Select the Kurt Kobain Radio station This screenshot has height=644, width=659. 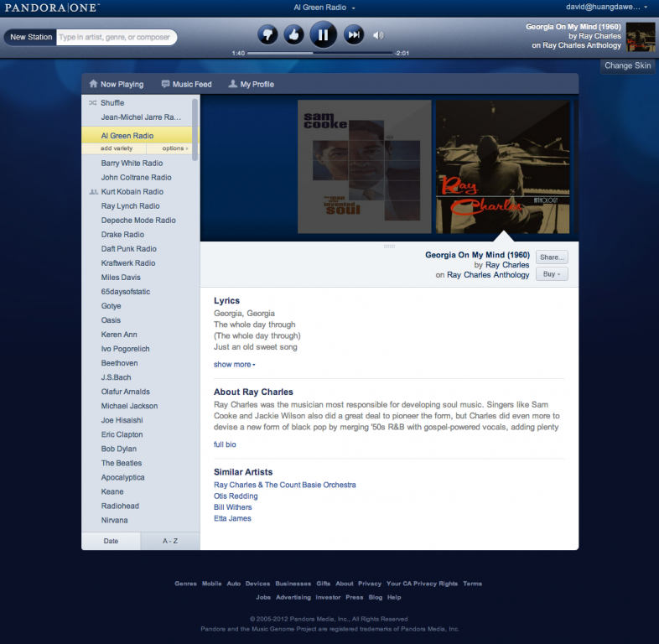tap(132, 192)
